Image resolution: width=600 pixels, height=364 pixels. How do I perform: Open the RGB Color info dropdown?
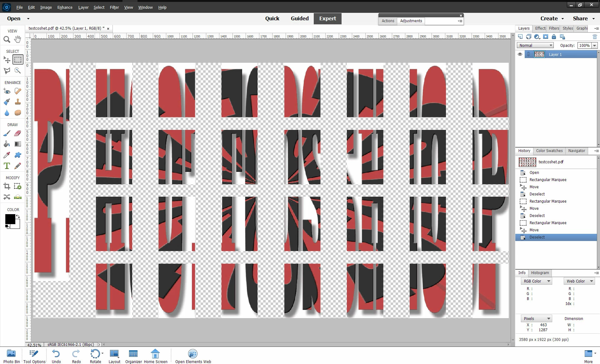click(x=536, y=281)
